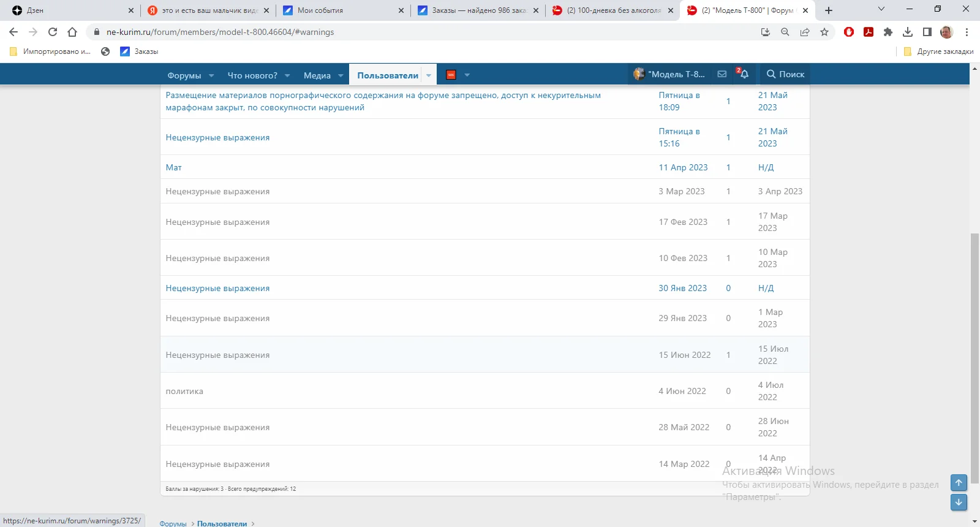Open the "Модель Т-8..." account menu
This screenshot has width=980, height=527.
[x=669, y=74]
